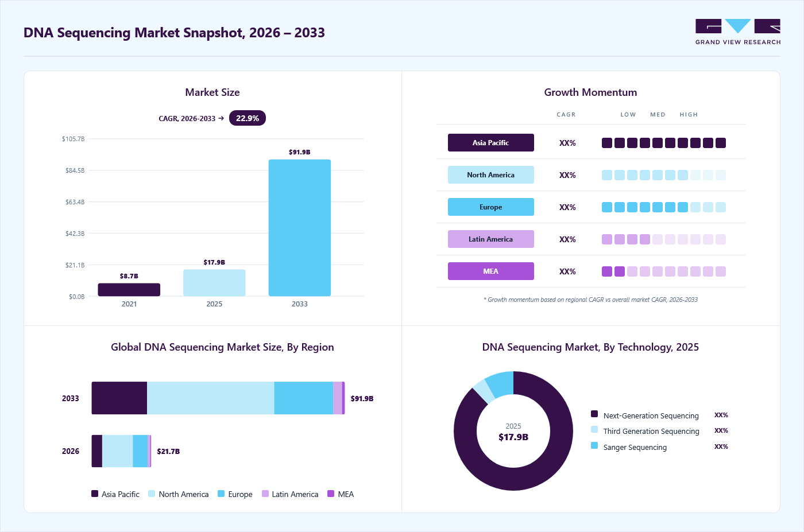This screenshot has height=532, width=804.
Task: Select the 2025 market size bar
Action: 214,283
